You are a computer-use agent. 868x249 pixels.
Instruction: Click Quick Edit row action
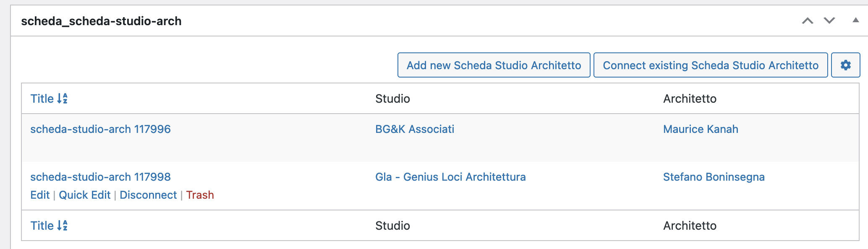pos(84,195)
